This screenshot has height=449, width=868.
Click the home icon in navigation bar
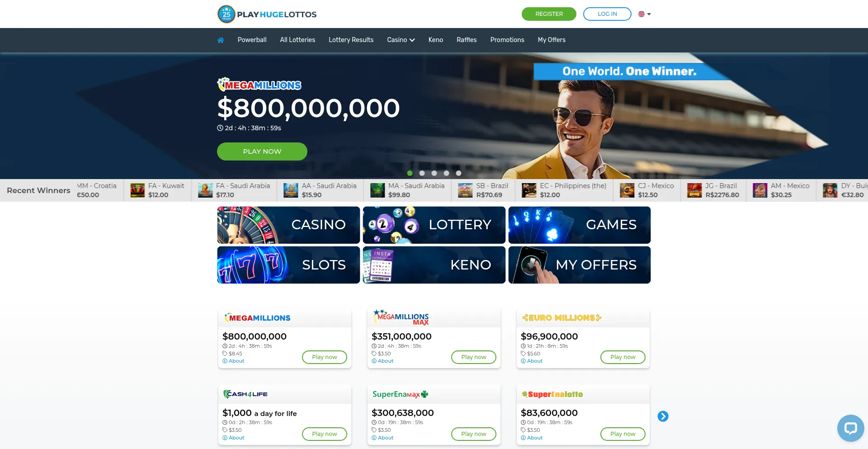click(221, 40)
